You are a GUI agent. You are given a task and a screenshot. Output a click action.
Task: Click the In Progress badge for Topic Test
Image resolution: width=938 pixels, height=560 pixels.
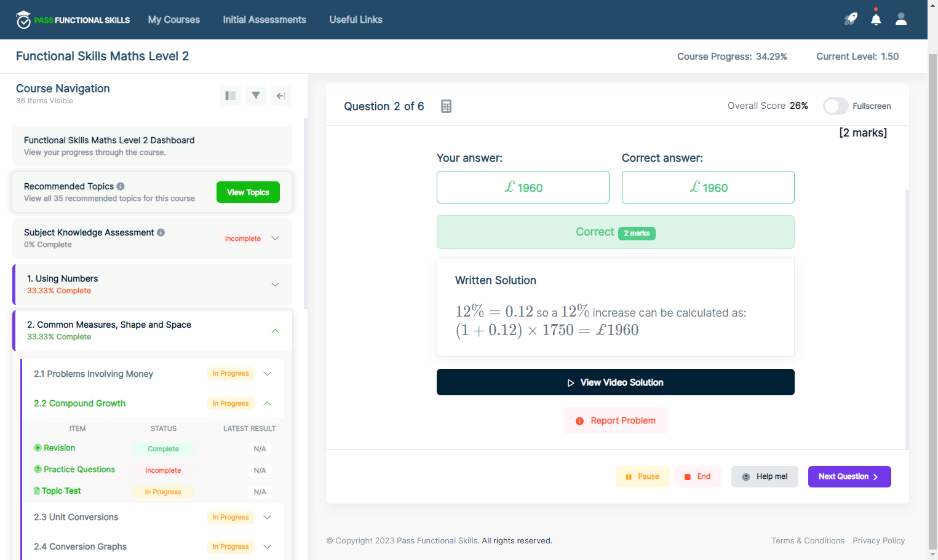(x=163, y=492)
